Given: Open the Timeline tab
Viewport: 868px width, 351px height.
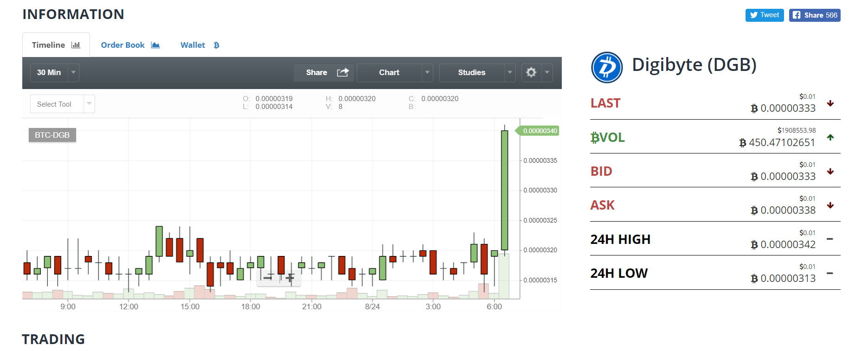Looking at the screenshot, I should pos(56,45).
